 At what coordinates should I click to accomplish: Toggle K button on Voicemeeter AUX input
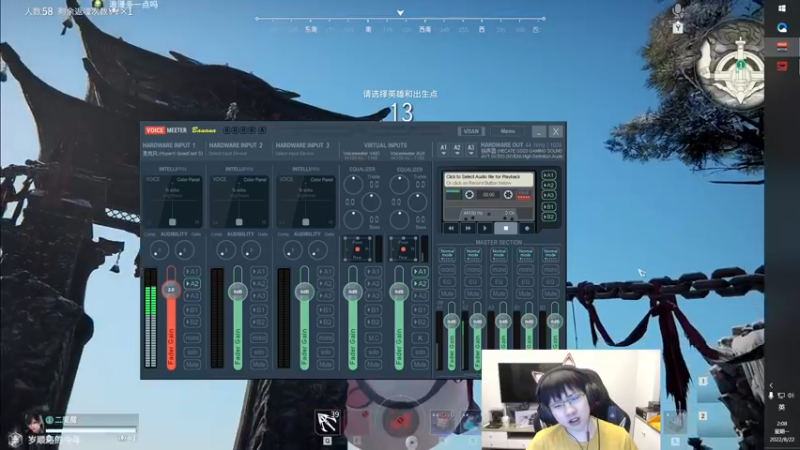tap(420, 338)
